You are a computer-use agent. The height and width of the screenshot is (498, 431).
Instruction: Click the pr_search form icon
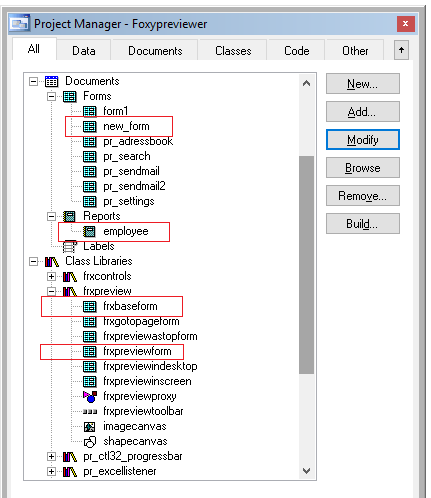tap(90, 156)
